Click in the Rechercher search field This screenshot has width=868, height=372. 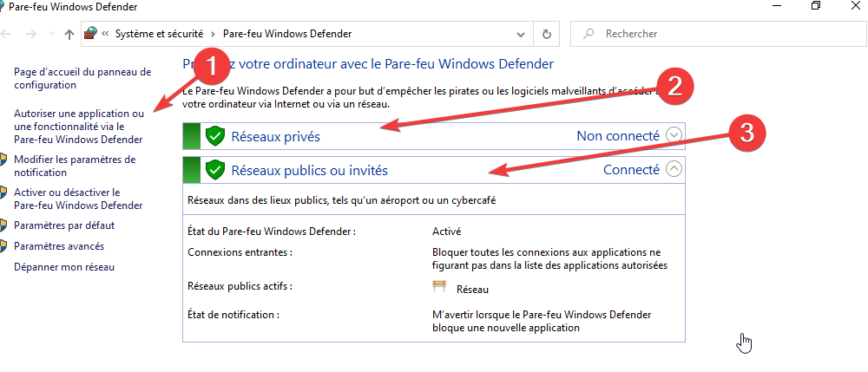(x=717, y=35)
